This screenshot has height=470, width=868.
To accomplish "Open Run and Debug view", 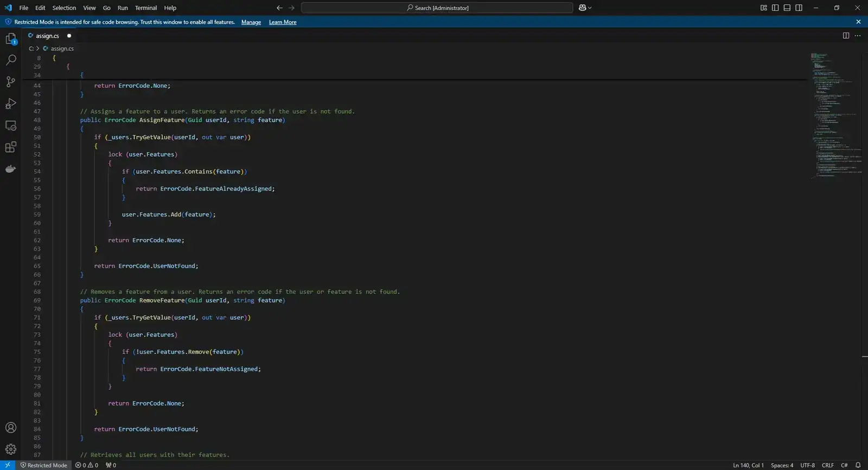I will (11, 104).
